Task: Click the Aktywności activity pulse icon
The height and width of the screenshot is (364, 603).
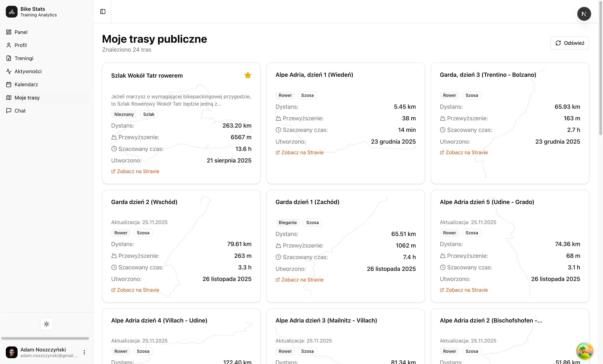Action: click(9, 71)
